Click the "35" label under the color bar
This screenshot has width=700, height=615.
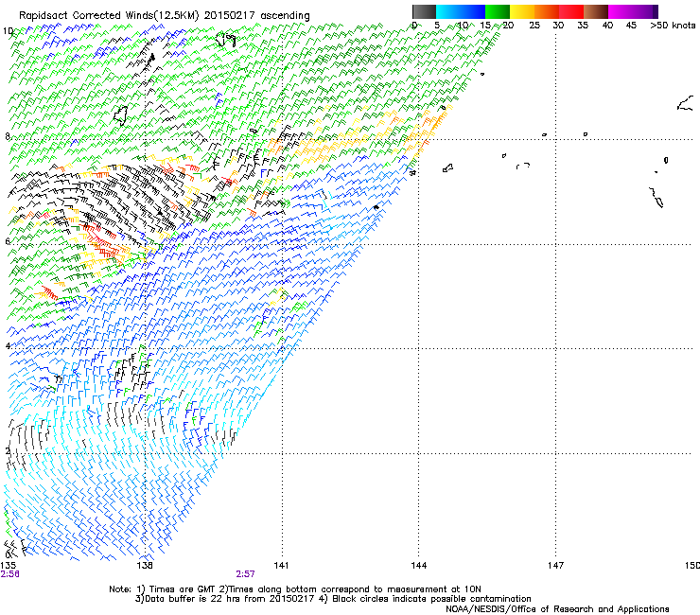tap(583, 26)
